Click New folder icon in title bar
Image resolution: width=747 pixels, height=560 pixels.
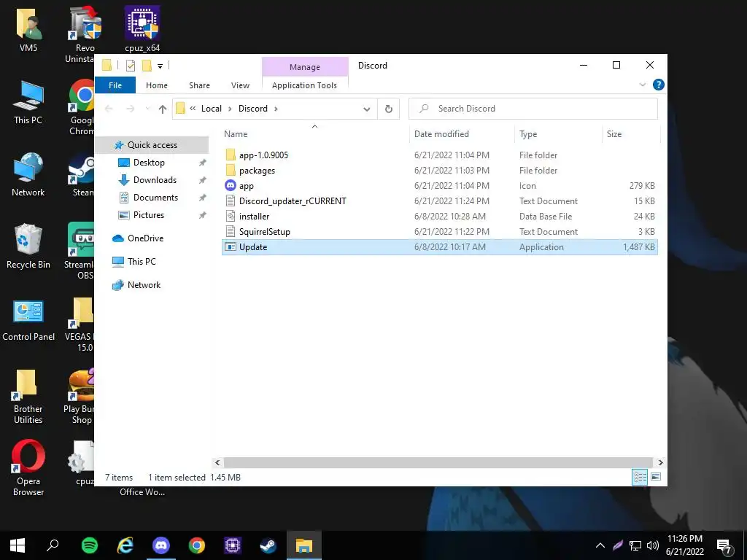pyautogui.click(x=147, y=66)
